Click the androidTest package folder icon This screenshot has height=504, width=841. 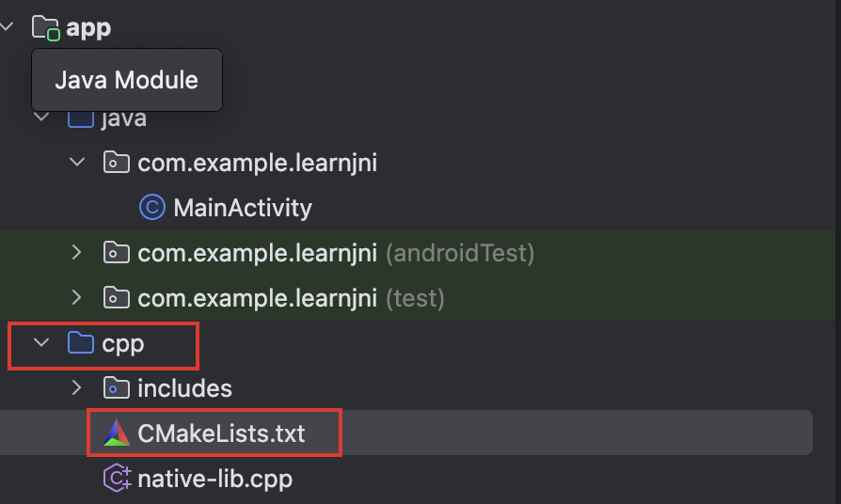pyautogui.click(x=117, y=253)
